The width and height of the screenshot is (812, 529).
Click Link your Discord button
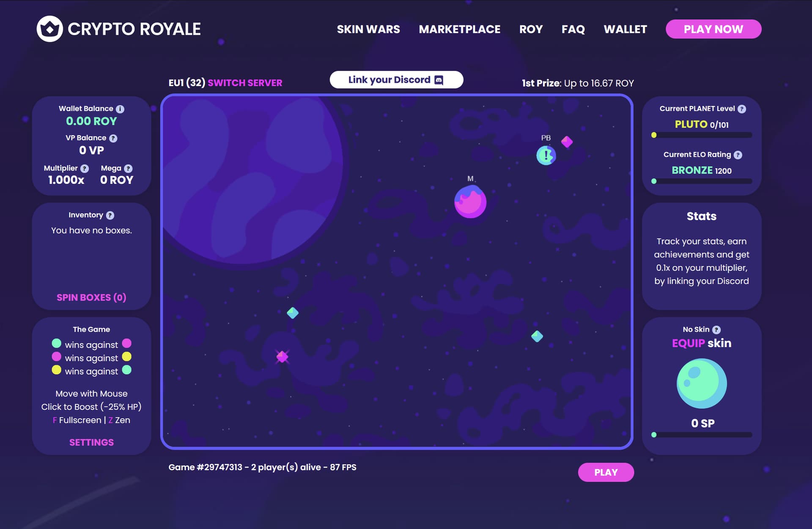396,80
